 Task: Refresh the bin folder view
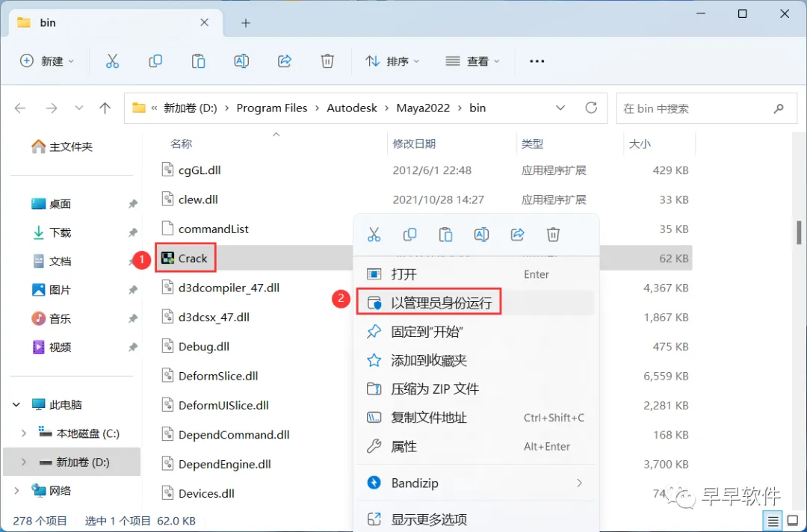(x=591, y=108)
